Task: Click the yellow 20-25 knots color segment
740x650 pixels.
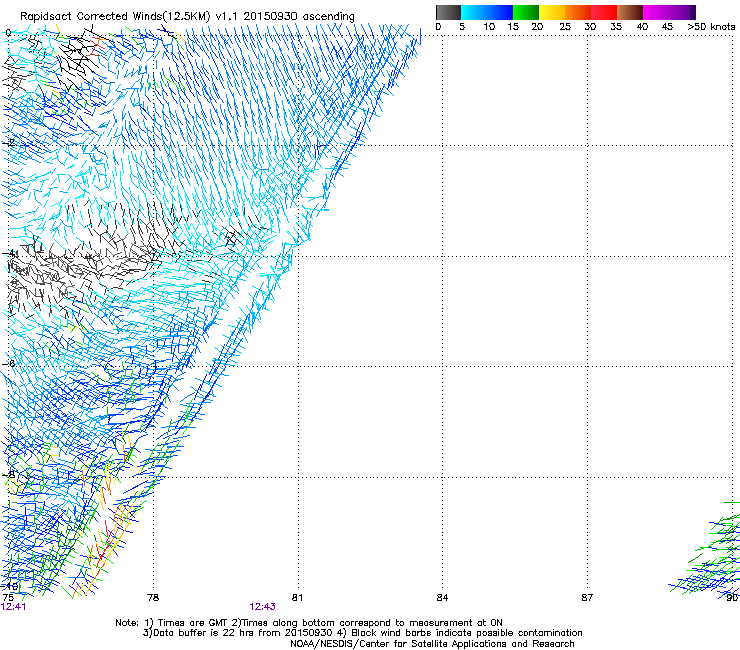Action: [552, 12]
